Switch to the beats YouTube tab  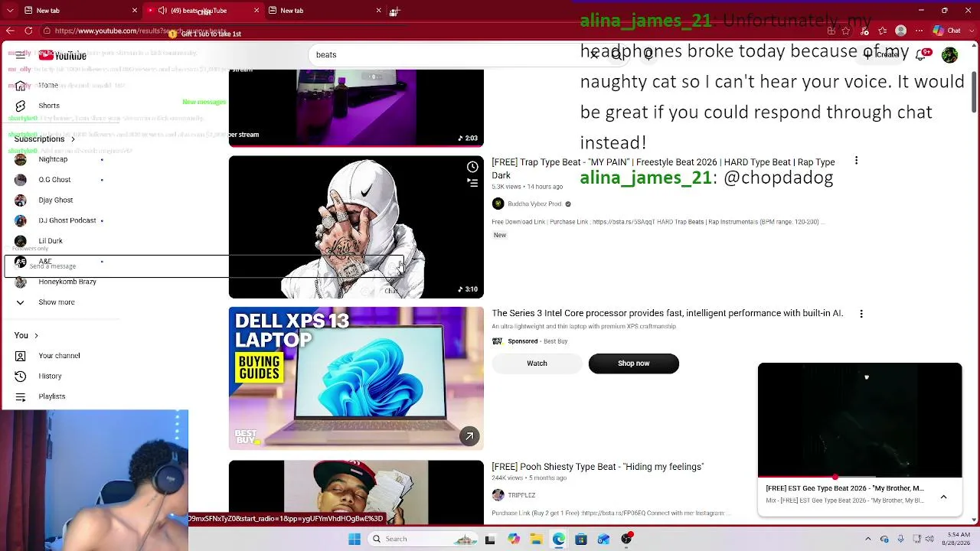coord(202,11)
